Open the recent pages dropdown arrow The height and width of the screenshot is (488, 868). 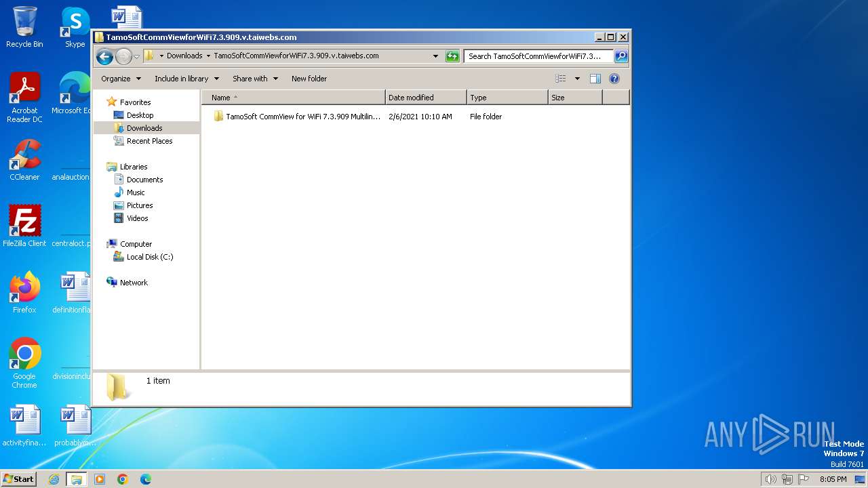tap(136, 56)
